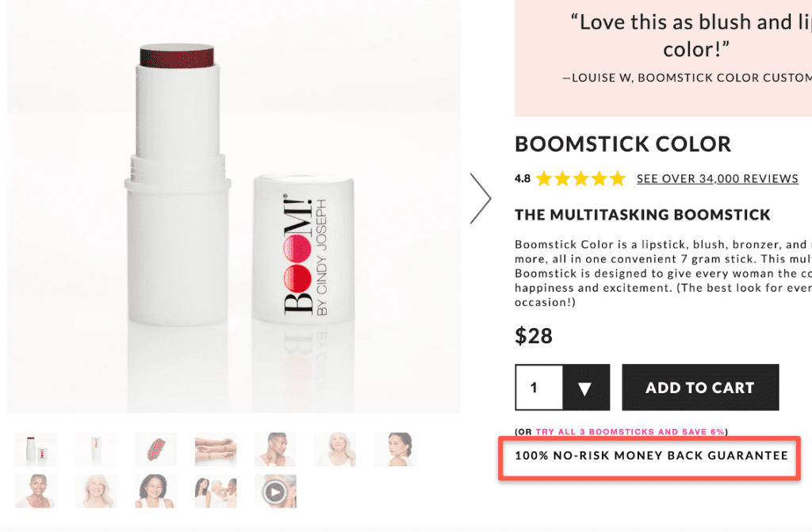Select the arm swatch comparison thumbnail
Screen dimensions: 812x532
[x=216, y=448]
